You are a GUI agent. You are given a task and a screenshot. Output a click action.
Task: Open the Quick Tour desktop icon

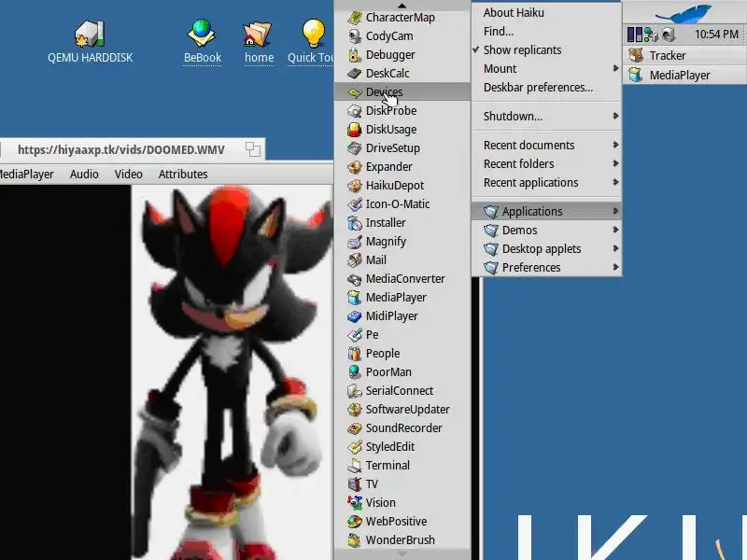pos(313,34)
